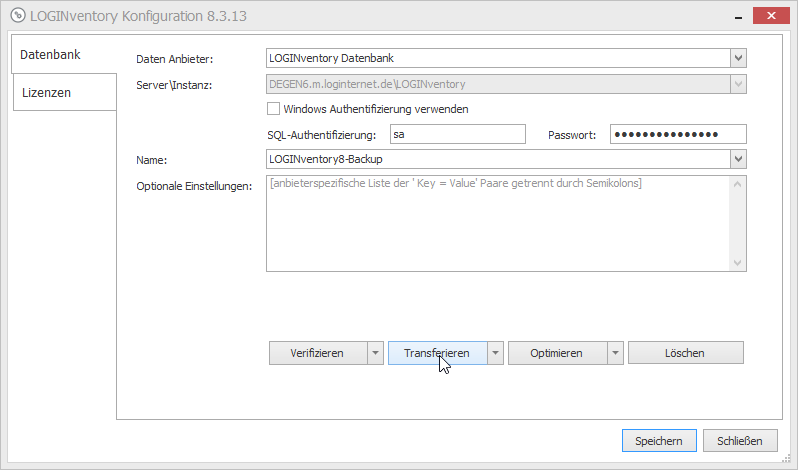Open the Lizenzen tab
Viewport: 798px width, 470px height.
(65, 92)
